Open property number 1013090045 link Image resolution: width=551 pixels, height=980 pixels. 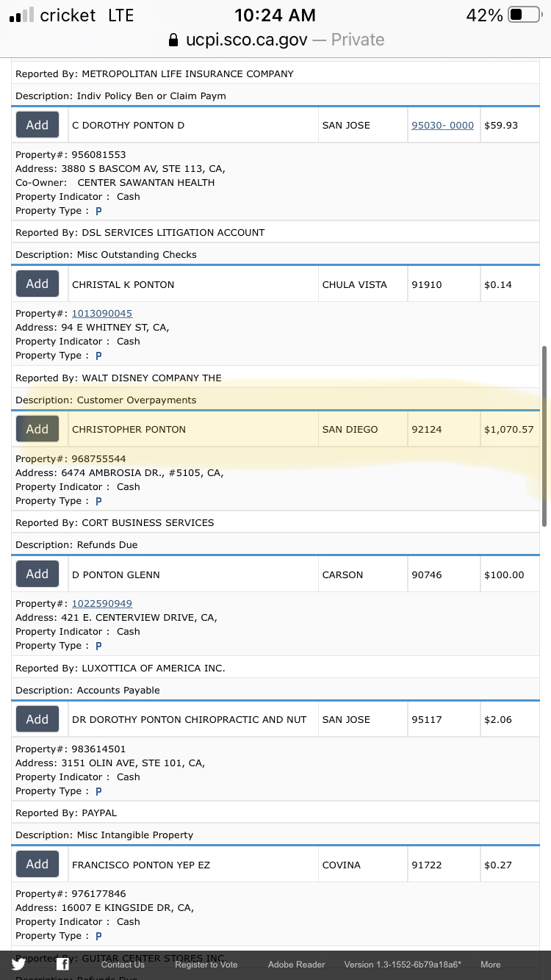coord(102,313)
